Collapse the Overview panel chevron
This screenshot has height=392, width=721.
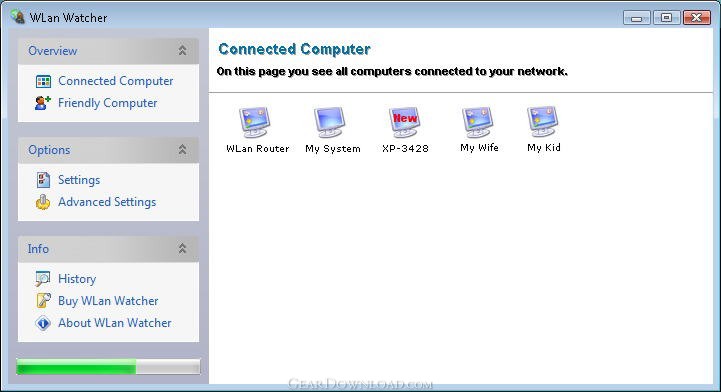[x=183, y=51]
